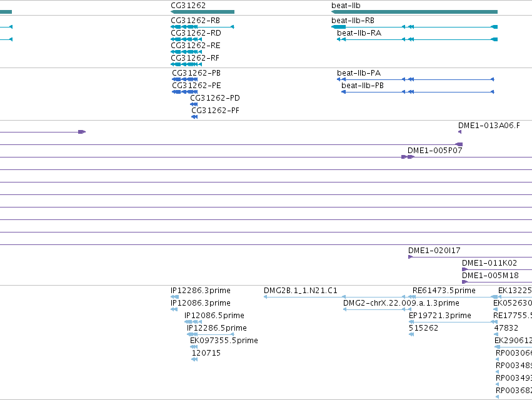Select transcript CG31262-RE label
Screen dimensions: 532x400
click(x=196, y=46)
